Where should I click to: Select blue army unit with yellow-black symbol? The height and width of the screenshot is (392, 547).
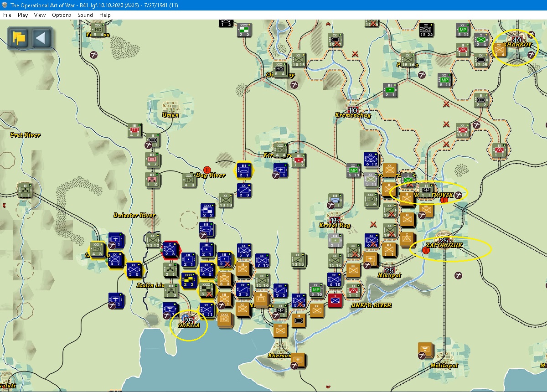[x=189, y=281]
